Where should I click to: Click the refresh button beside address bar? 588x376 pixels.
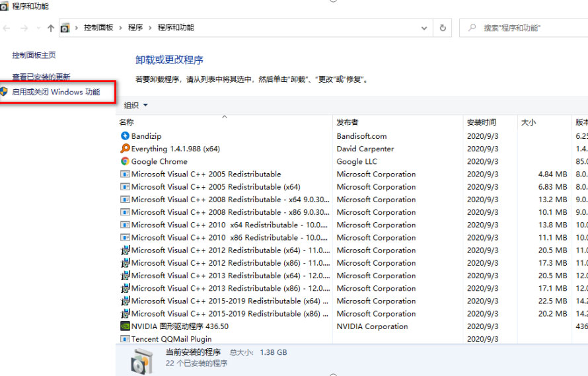(x=443, y=28)
